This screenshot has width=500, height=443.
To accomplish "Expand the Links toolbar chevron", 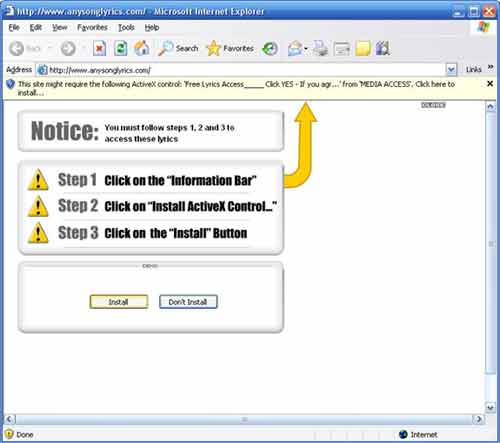I will pos(490,67).
